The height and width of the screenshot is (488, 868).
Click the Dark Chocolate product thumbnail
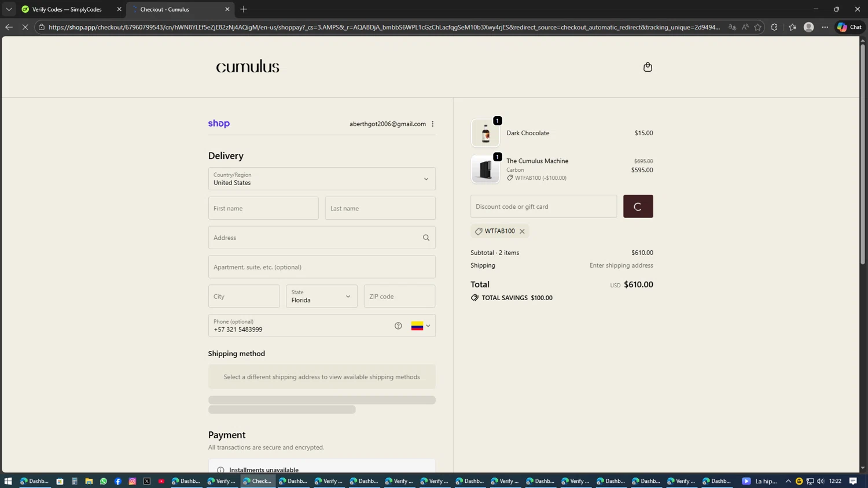pyautogui.click(x=485, y=133)
